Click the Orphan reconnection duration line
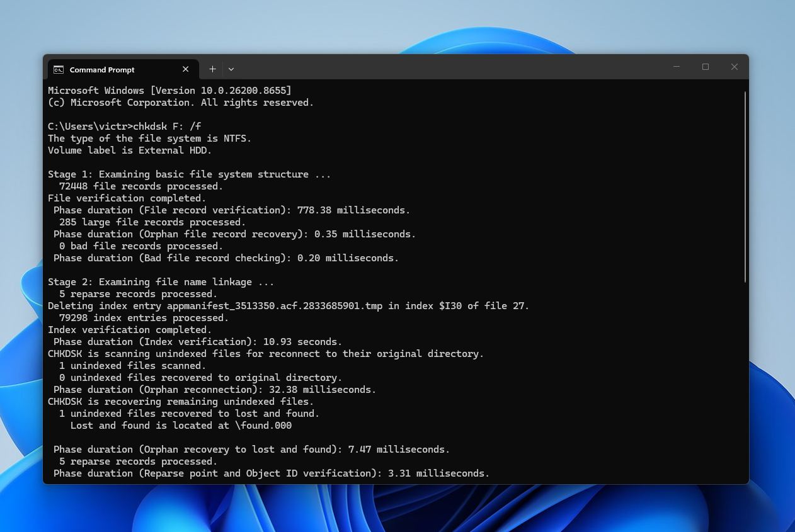795x532 pixels. tap(215, 390)
